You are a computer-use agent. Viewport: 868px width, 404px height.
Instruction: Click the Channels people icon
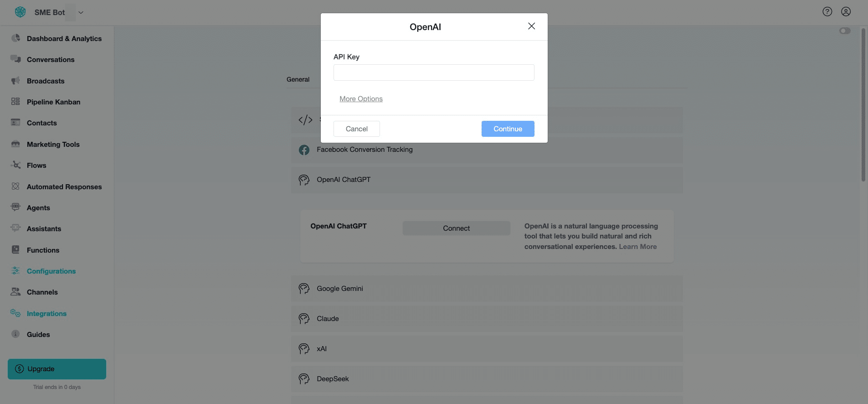[16, 292]
